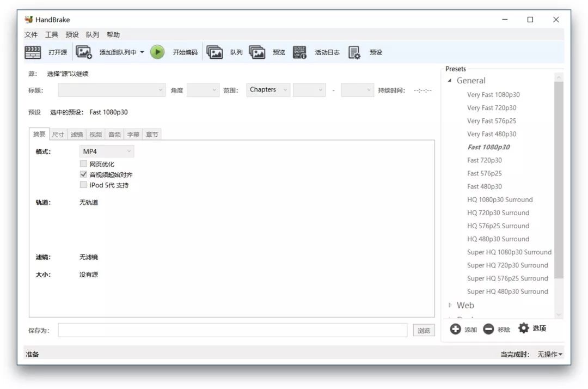Click the 选项 preset options label

(539, 328)
